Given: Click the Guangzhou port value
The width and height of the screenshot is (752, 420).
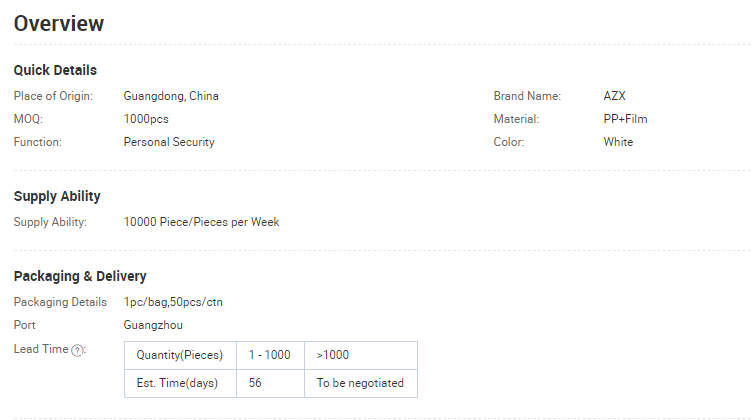Looking at the screenshot, I should tap(153, 325).
